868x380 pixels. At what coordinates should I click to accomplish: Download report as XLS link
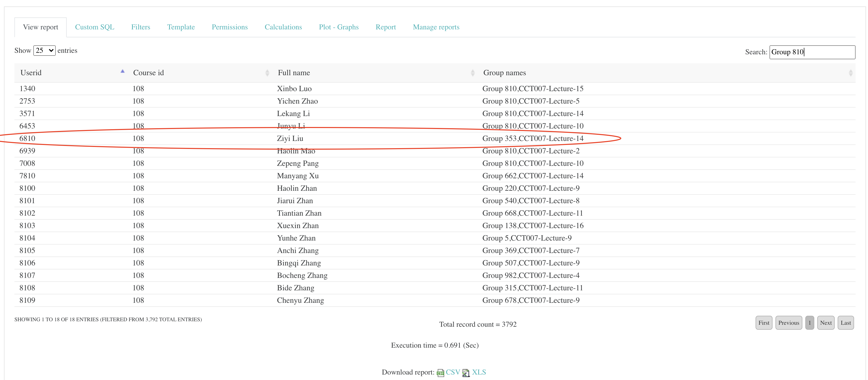[x=479, y=372]
